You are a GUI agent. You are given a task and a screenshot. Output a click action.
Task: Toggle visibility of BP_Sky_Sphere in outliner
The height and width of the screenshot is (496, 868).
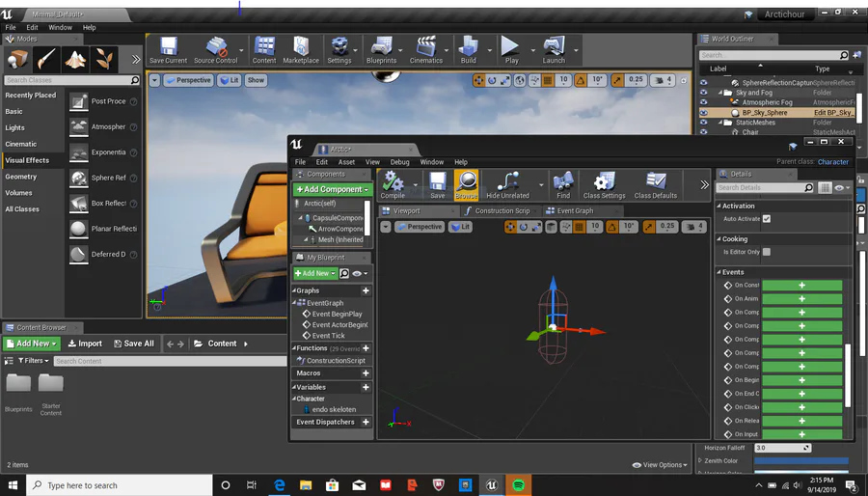[x=704, y=112]
